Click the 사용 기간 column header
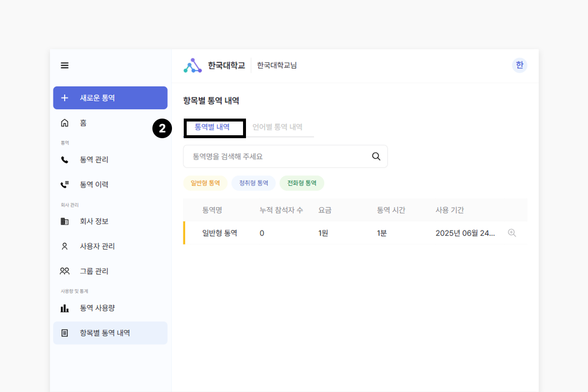The height and width of the screenshot is (392, 588). [450, 210]
